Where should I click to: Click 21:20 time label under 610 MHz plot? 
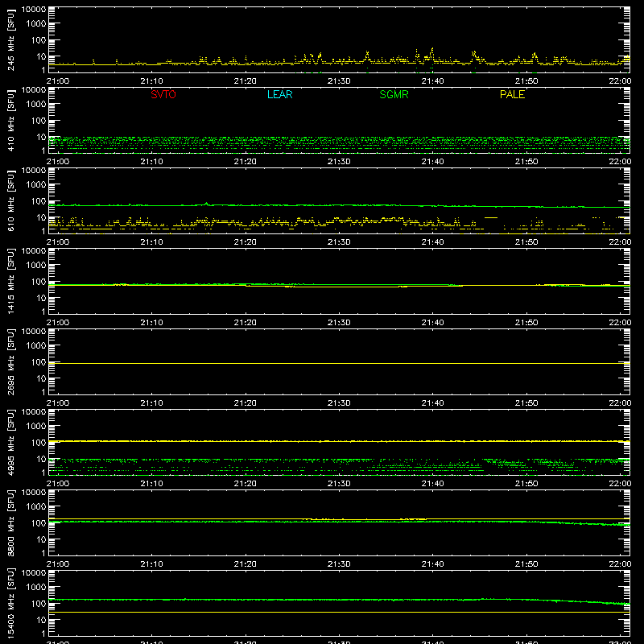coord(246,242)
